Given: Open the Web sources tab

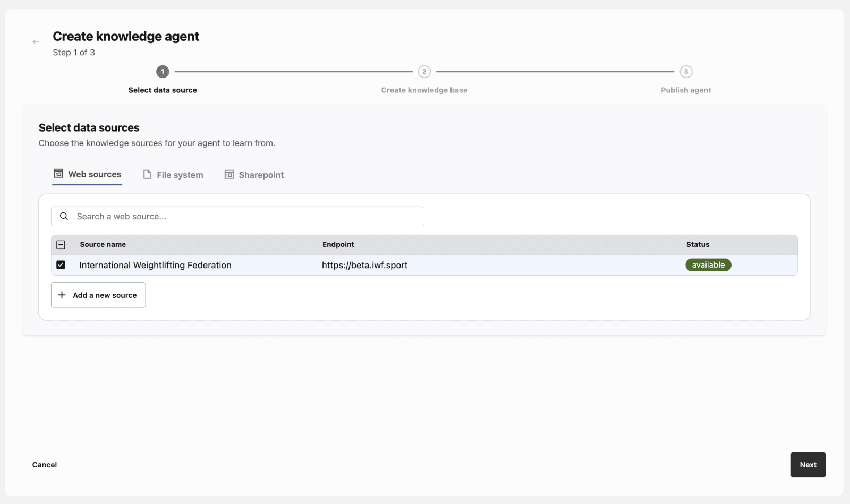Looking at the screenshot, I should tap(87, 174).
